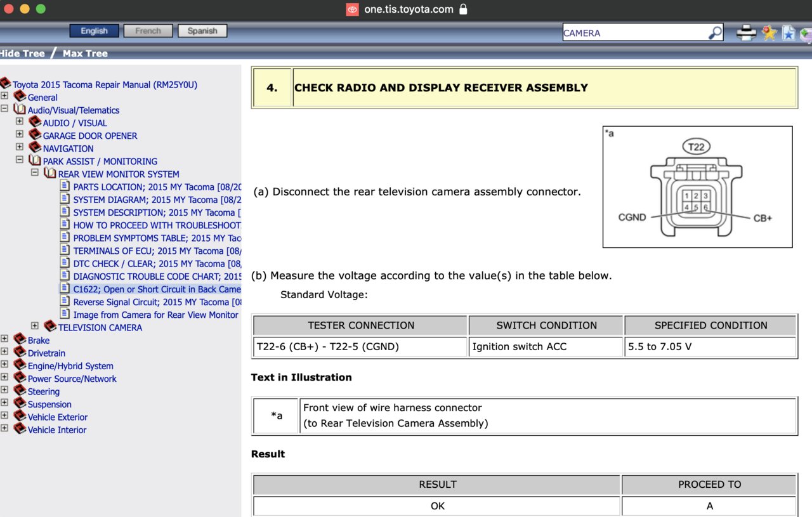Collapse the PARK ASSIST / MONITORING node
Image resolution: width=812 pixels, height=517 pixels.
coord(20,160)
